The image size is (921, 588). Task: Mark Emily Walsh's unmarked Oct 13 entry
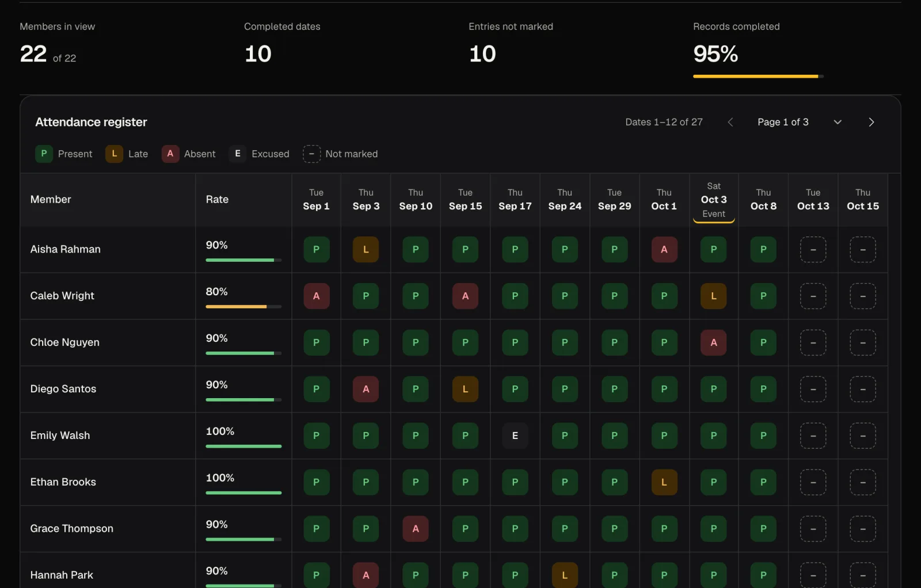[813, 436]
